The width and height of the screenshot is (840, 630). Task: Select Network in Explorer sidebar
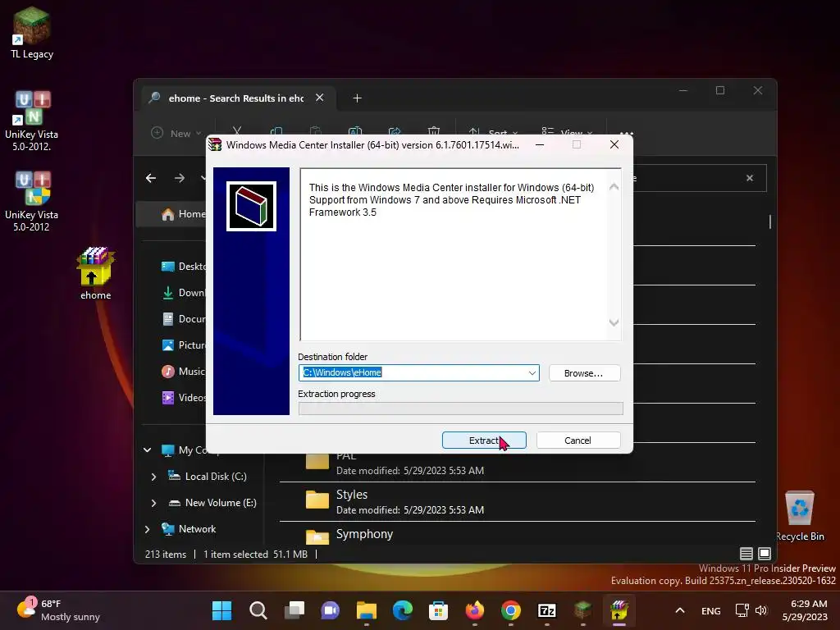point(189,529)
